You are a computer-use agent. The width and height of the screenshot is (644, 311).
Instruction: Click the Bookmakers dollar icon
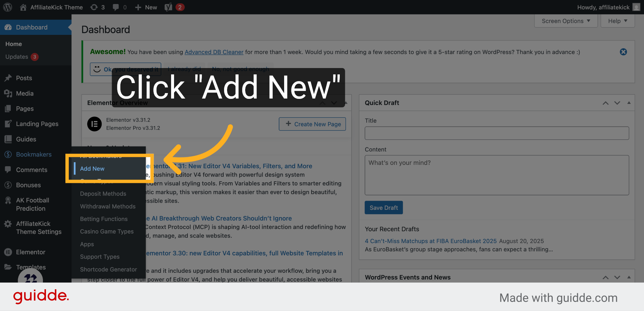8,154
